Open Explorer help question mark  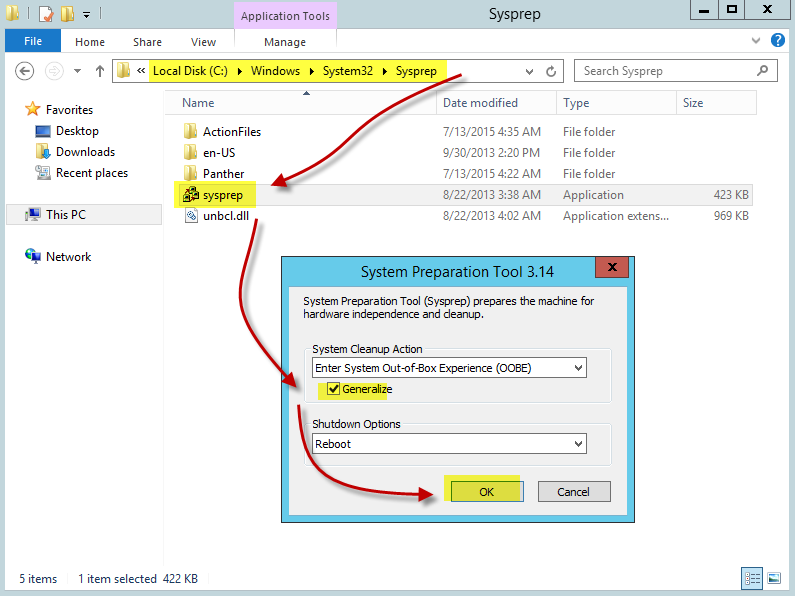pyautogui.click(x=777, y=41)
